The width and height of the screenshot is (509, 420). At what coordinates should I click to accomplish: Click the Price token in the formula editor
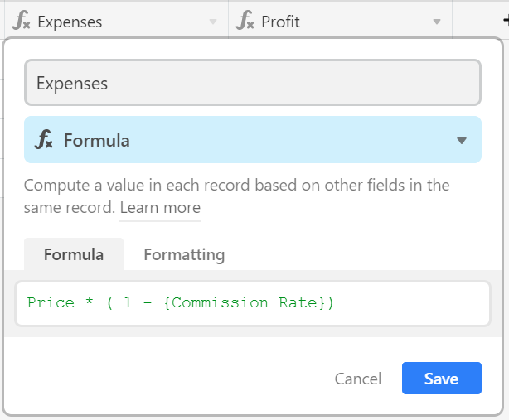point(51,302)
